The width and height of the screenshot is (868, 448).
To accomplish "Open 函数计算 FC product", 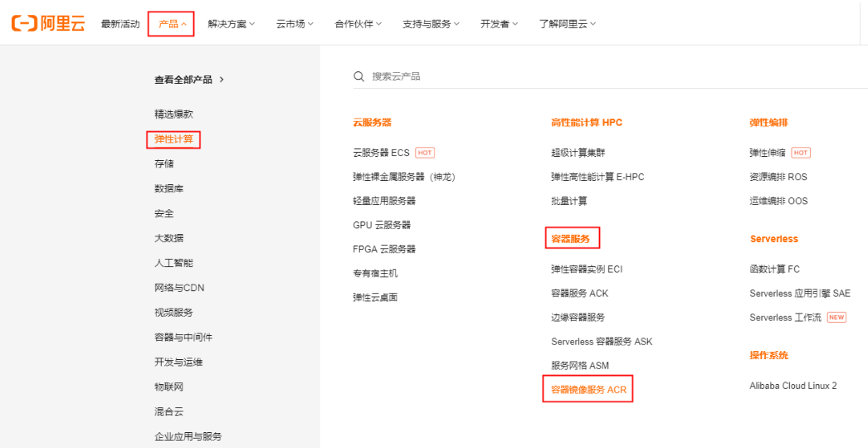I will click(775, 269).
